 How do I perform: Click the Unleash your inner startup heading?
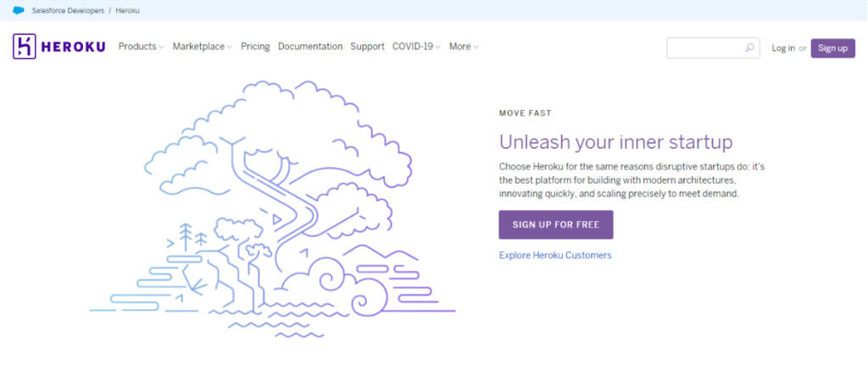pos(615,142)
